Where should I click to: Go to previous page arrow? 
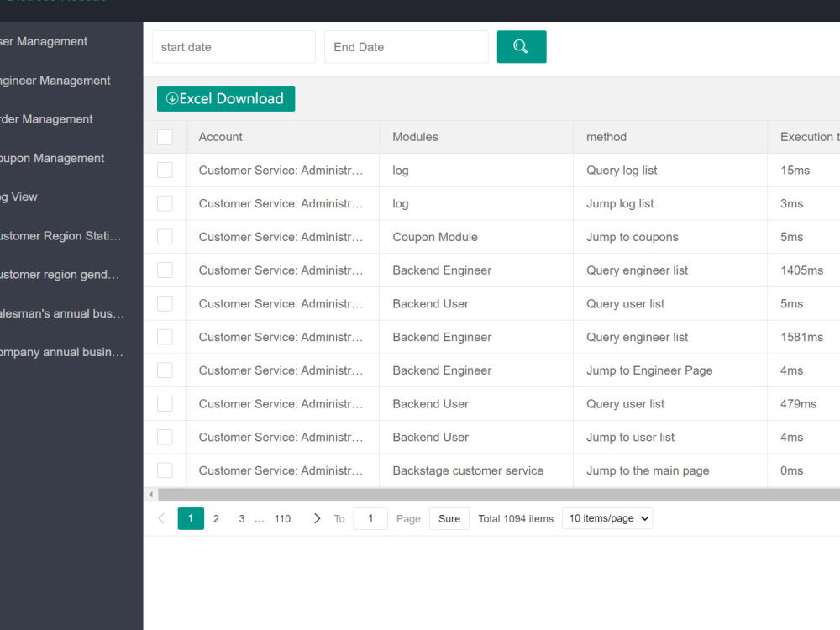(x=161, y=518)
